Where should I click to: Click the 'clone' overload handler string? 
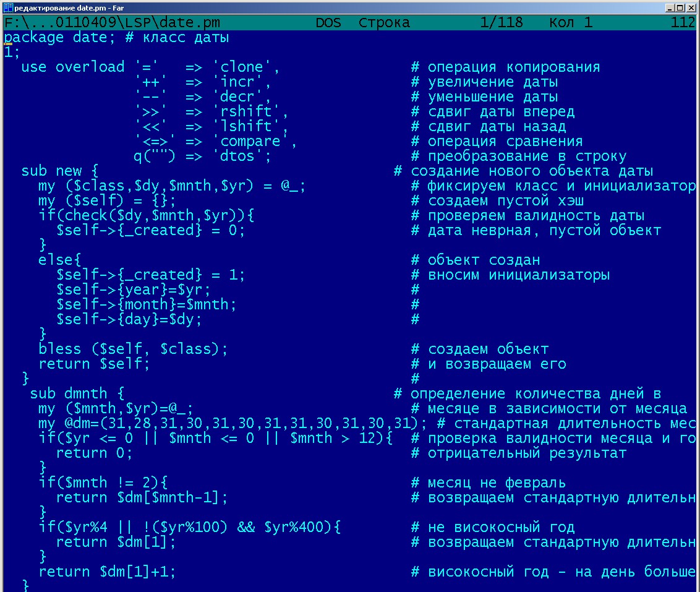(x=245, y=67)
